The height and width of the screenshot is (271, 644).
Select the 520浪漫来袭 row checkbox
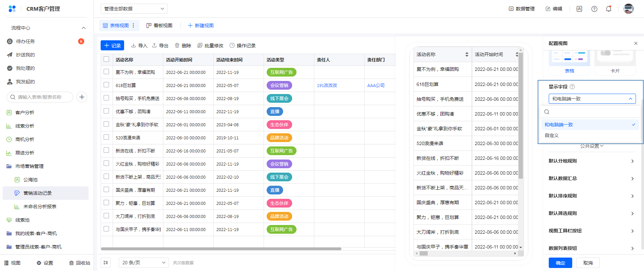(106, 137)
